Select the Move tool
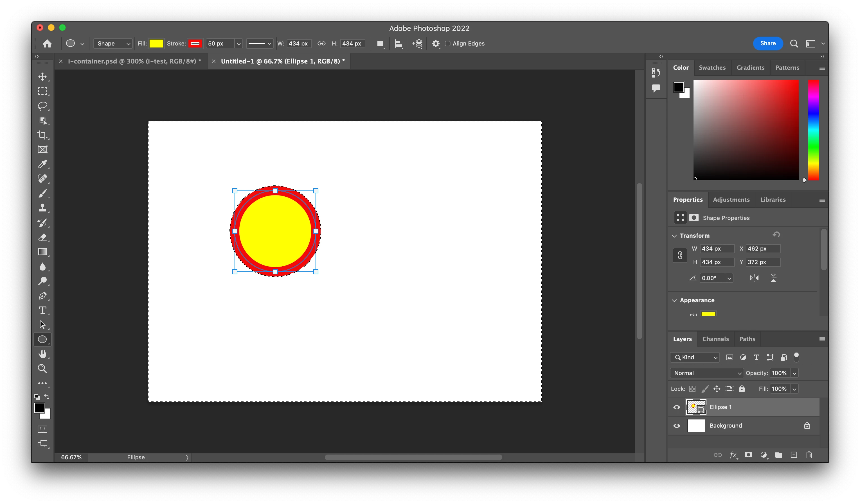 [43, 77]
